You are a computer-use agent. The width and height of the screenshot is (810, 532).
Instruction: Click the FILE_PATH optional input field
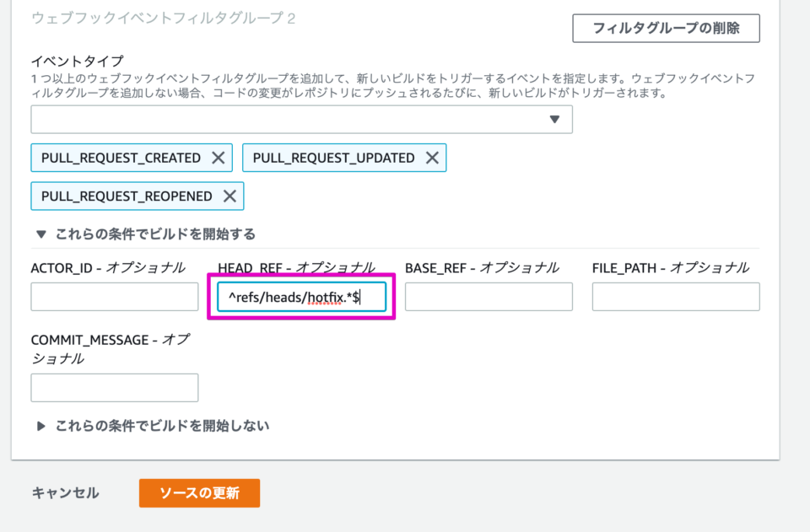675,296
